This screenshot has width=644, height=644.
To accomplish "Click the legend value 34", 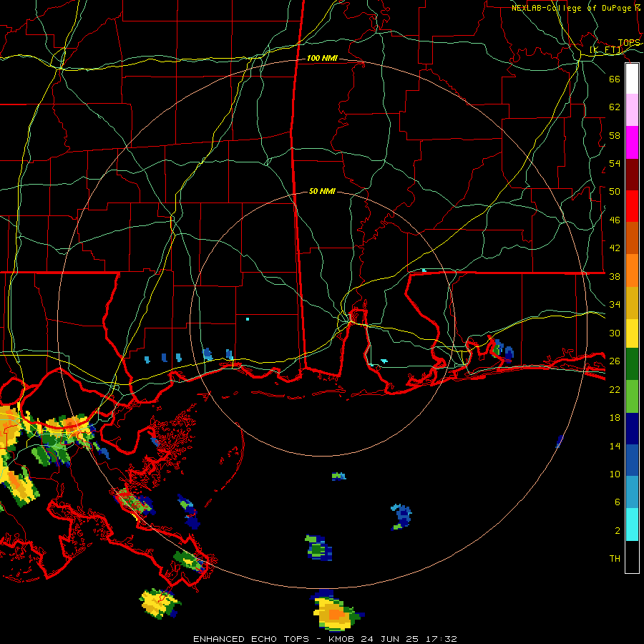I will coord(615,305).
